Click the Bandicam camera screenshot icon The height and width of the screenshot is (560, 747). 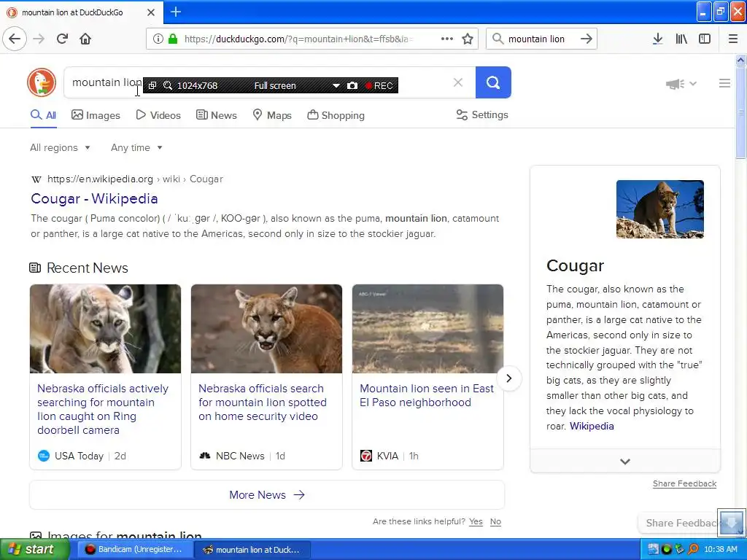tap(352, 86)
